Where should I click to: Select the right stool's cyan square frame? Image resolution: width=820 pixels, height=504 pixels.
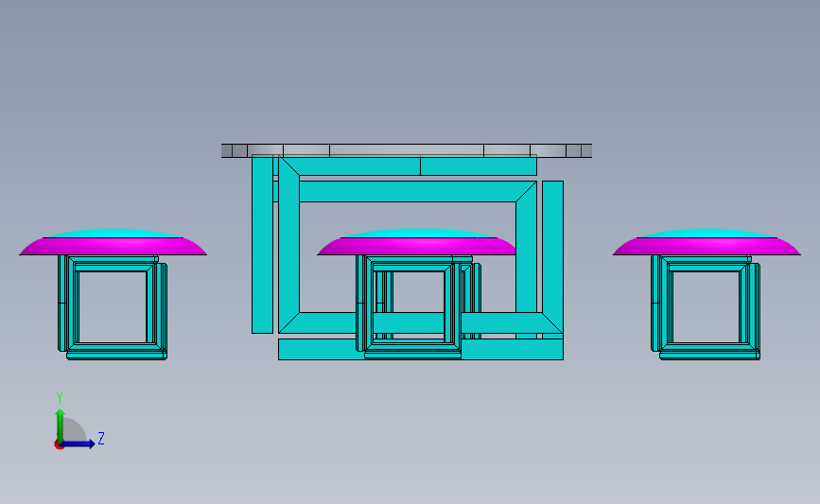pyautogui.click(x=706, y=307)
